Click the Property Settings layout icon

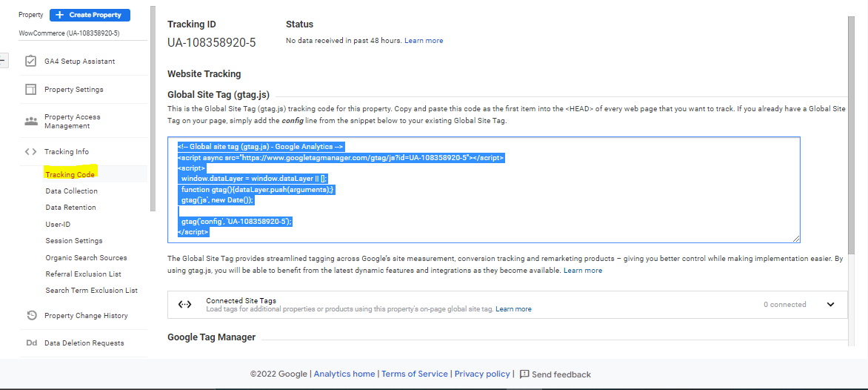coord(31,89)
